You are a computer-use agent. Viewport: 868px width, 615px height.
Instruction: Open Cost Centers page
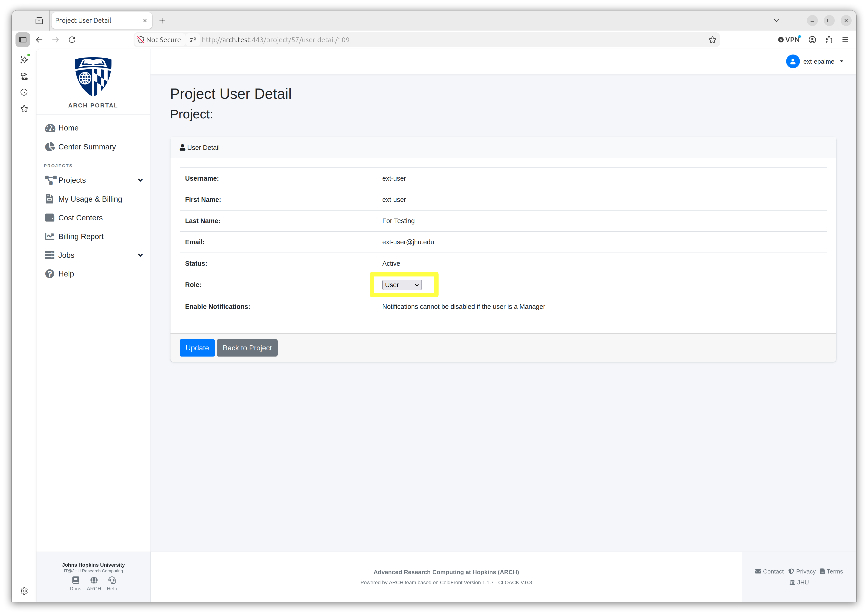pyautogui.click(x=80, y=218)
